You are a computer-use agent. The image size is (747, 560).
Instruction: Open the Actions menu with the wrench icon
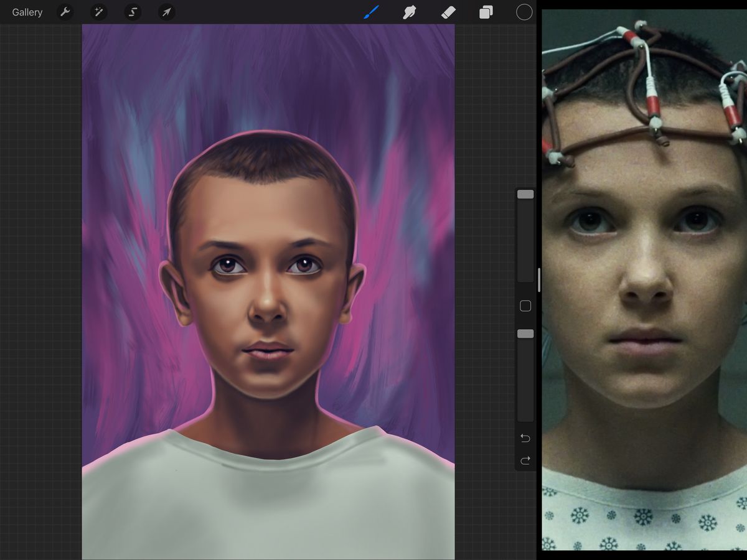65,12
